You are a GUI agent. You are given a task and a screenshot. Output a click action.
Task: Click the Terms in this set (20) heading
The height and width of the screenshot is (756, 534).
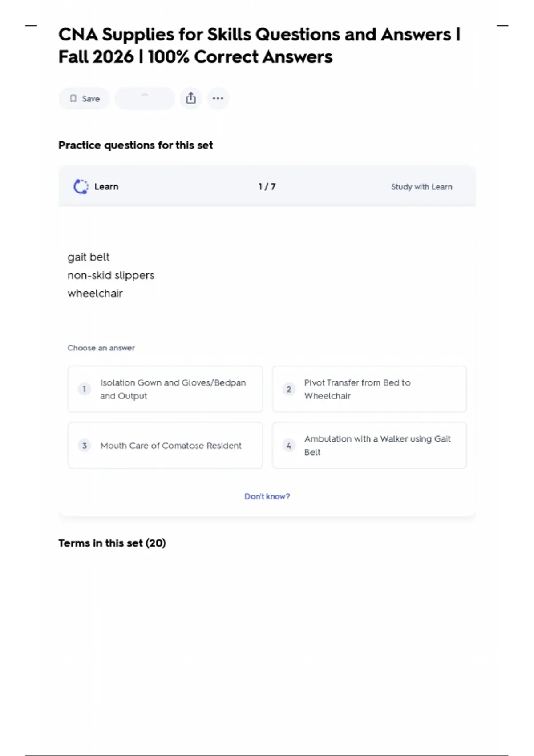112,543
